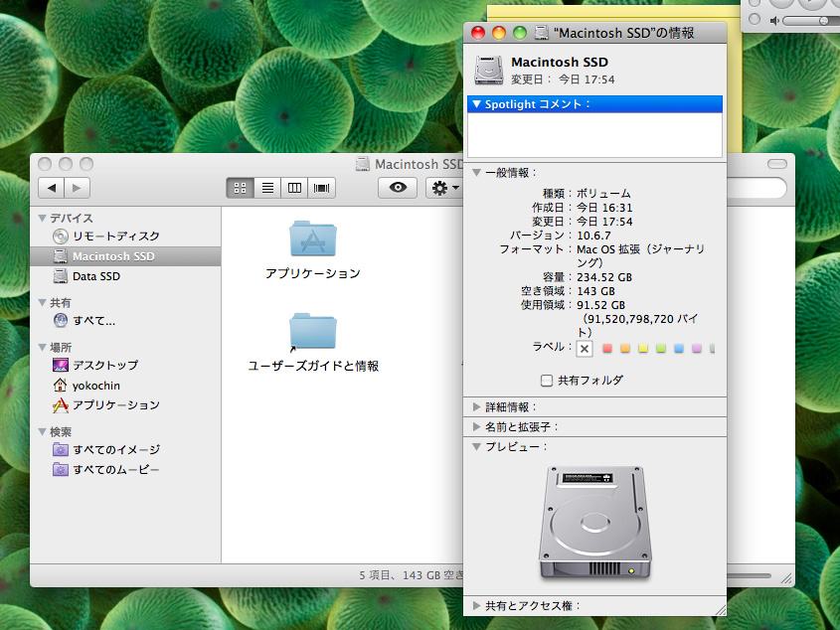Open デスクトップ in sidebar

[125, 365]
